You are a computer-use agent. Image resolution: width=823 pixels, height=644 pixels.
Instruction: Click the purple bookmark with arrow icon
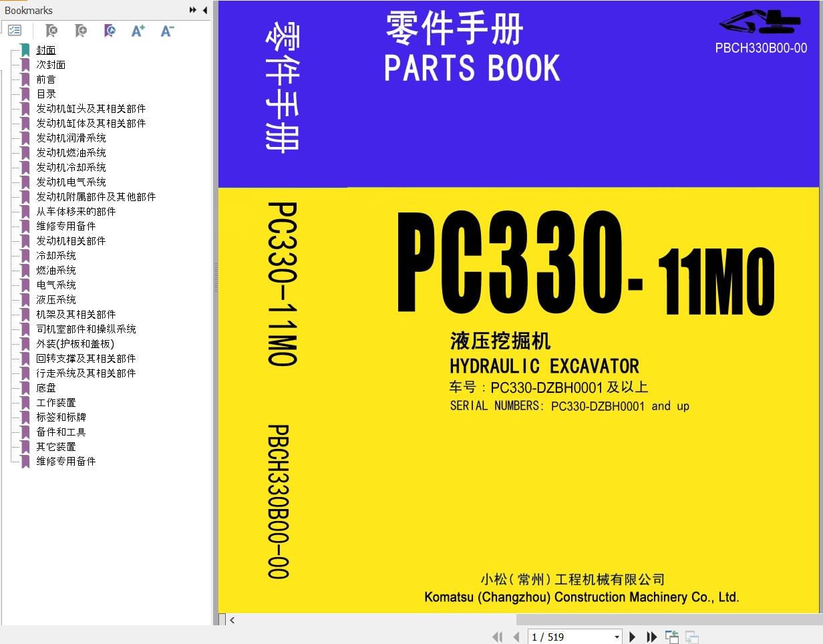tap(110, 31)
